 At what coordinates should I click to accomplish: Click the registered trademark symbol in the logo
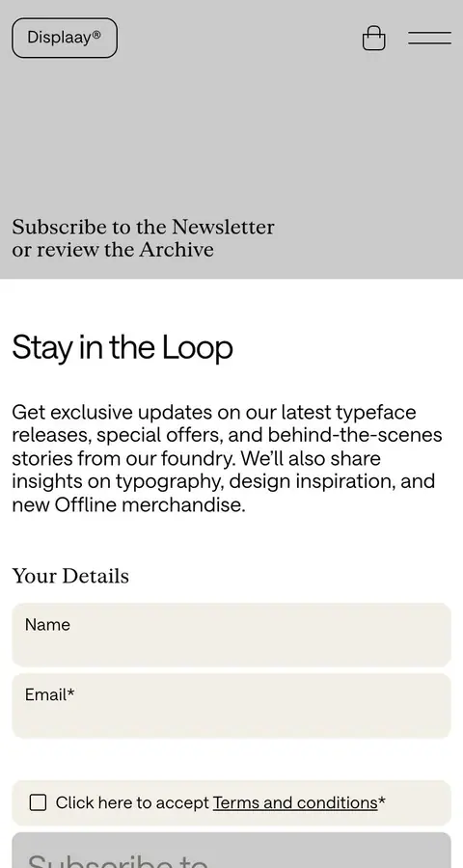(96, 35)
